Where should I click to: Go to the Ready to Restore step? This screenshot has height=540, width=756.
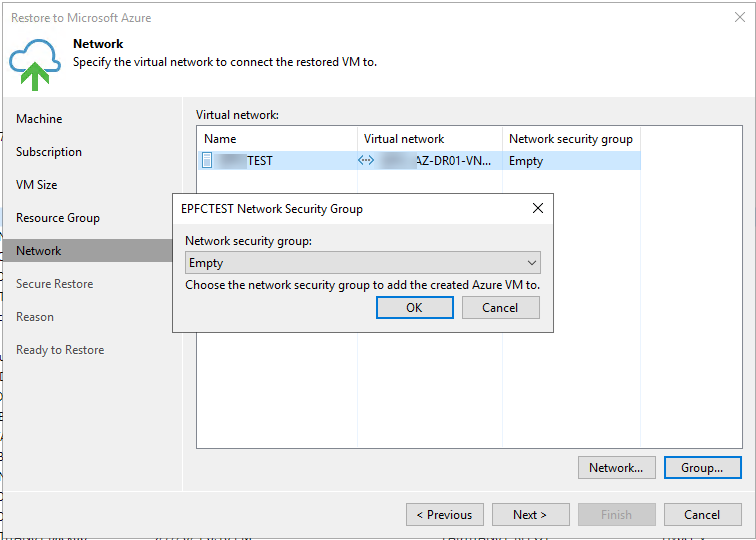point(60,350)
